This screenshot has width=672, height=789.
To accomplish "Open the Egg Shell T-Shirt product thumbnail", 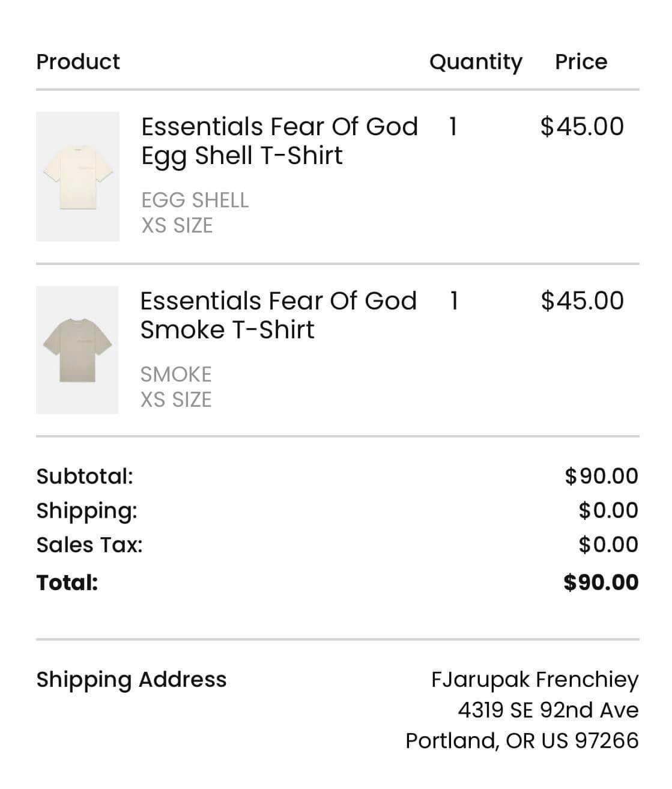I will [x=77, y=177].
